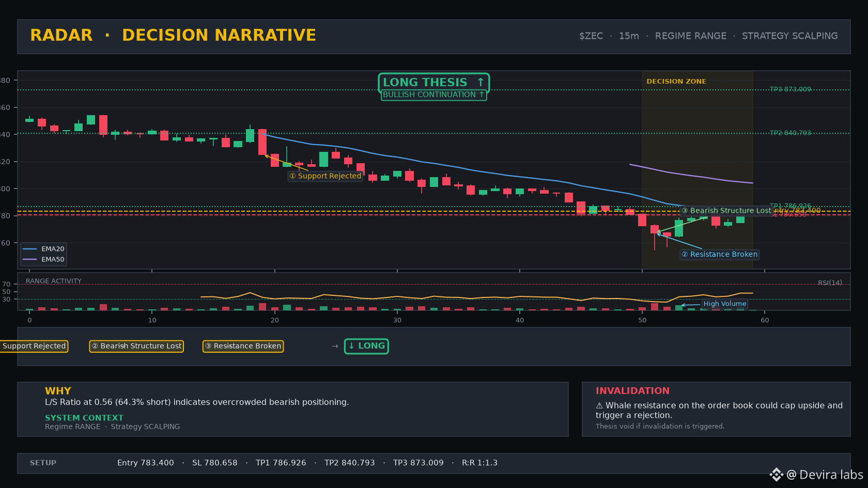The width and height of the screenshot is (868, 488).
Task: Click the L/S Ratio at 0.56 sentence
Action: [x=197, y=402]
